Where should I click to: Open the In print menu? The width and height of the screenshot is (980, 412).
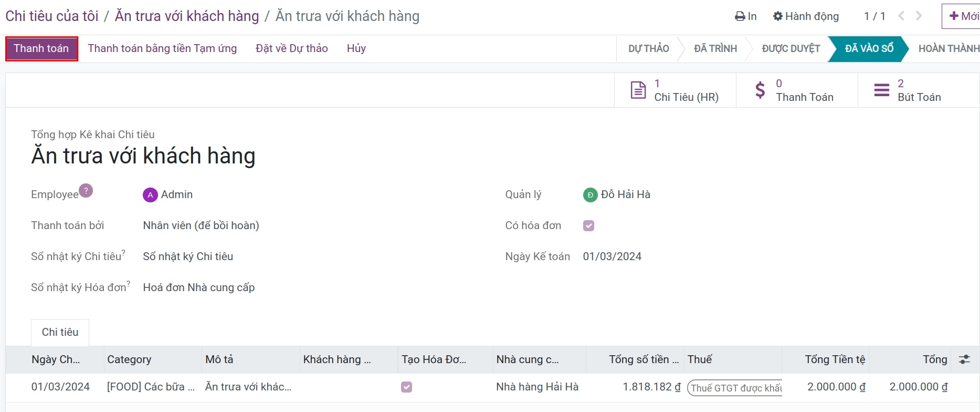(x=746, y=16)
